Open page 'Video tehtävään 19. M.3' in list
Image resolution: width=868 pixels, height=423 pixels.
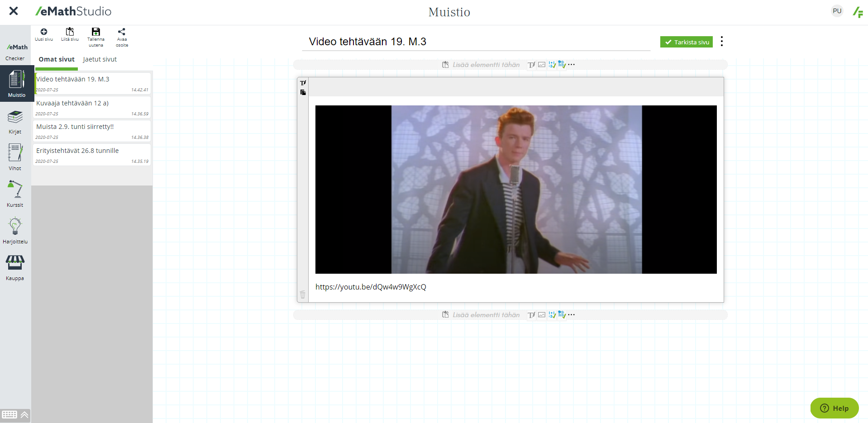[x=92, y=84]
